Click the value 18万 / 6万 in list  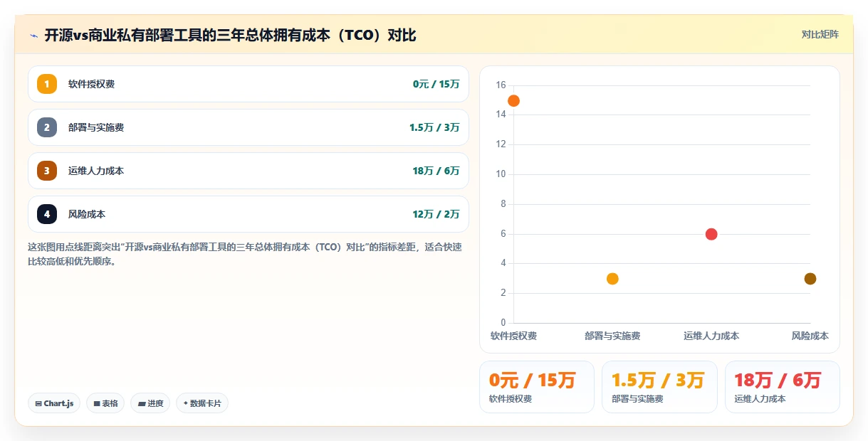coord(436,171)
